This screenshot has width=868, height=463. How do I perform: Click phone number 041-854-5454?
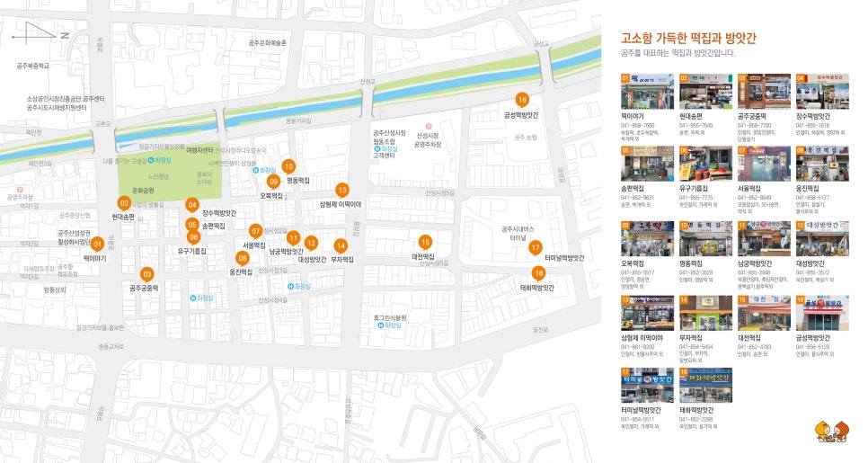pyautogui.click(x=695, y=347)
